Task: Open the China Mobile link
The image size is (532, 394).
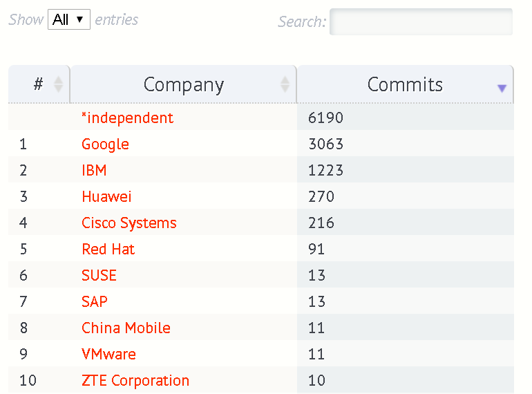Action: point(126,328)
